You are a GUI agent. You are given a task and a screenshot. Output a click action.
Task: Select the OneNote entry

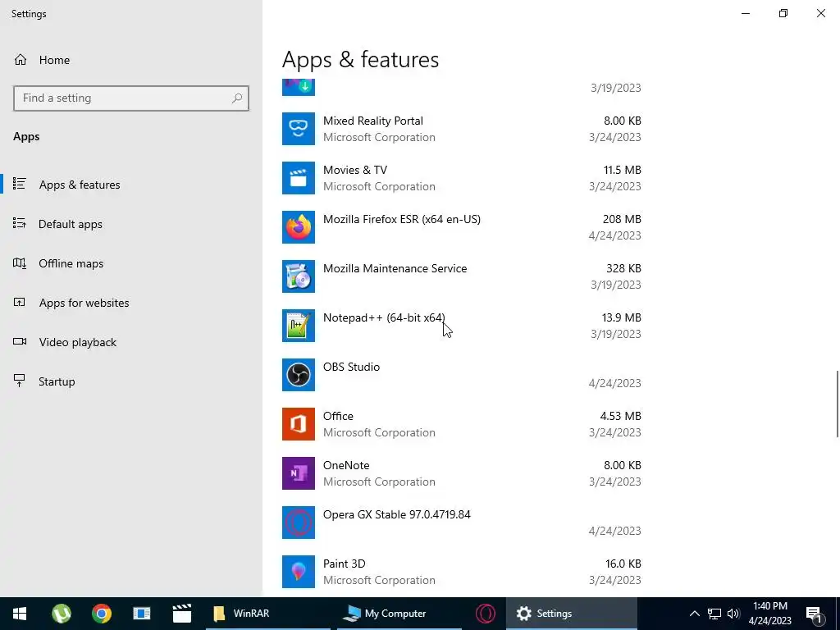(x=462, y=473)
